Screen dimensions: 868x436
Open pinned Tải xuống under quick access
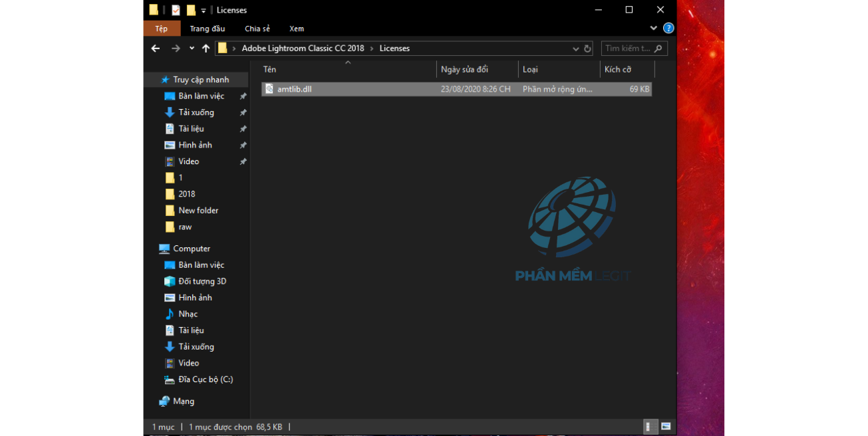[x=196, y=112]
